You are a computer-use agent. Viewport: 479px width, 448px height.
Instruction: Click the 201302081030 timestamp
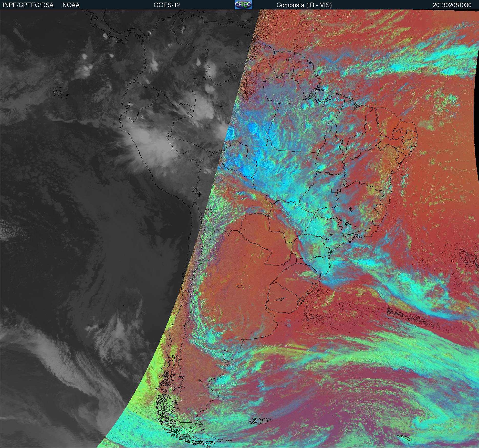pos(452,5)
